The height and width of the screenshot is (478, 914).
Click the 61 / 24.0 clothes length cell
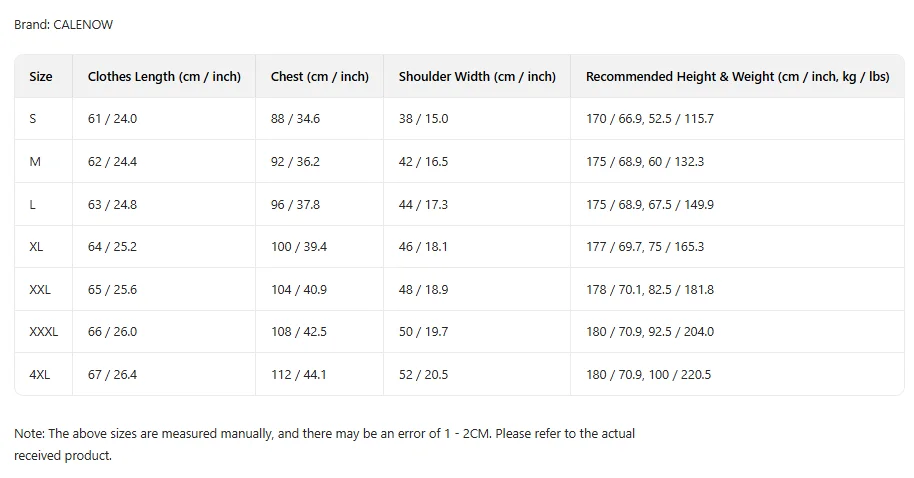click(112, 119)
